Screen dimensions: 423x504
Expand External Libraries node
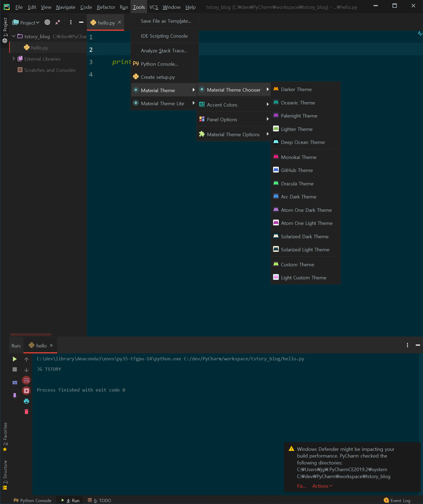click(x=14, y=59)
